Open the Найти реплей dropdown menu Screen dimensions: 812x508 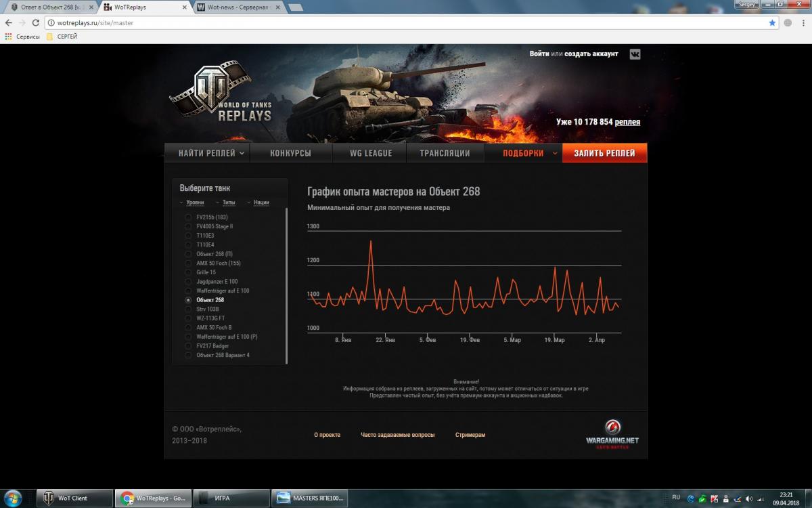click(x=207, y=153)
